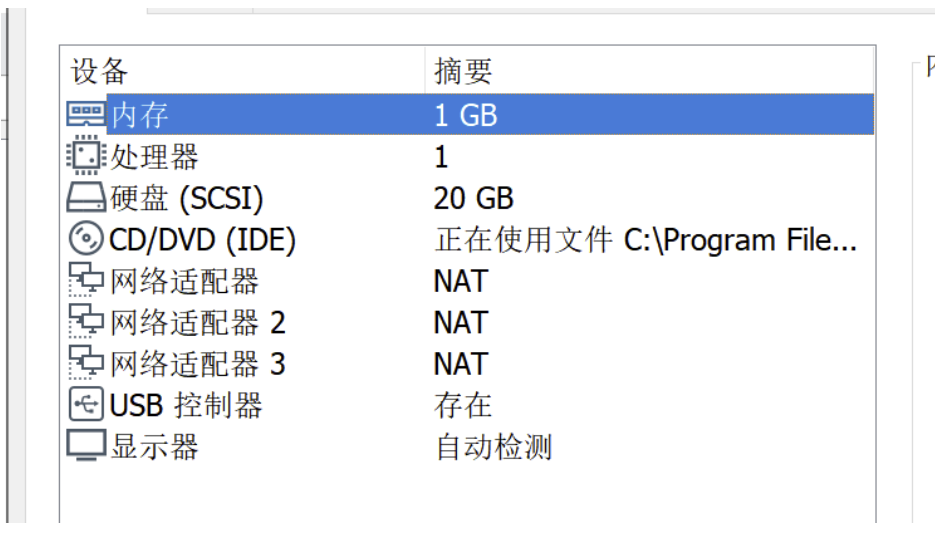Select the NAT summary of first 网络适配器
The height and width of the screenshot is (534, 935).
click(460, 281)
